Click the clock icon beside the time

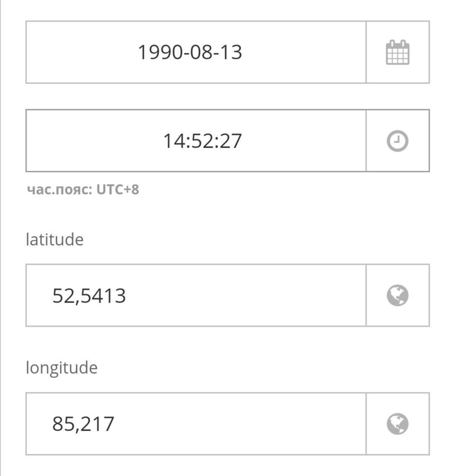click(x=397, y=141)
